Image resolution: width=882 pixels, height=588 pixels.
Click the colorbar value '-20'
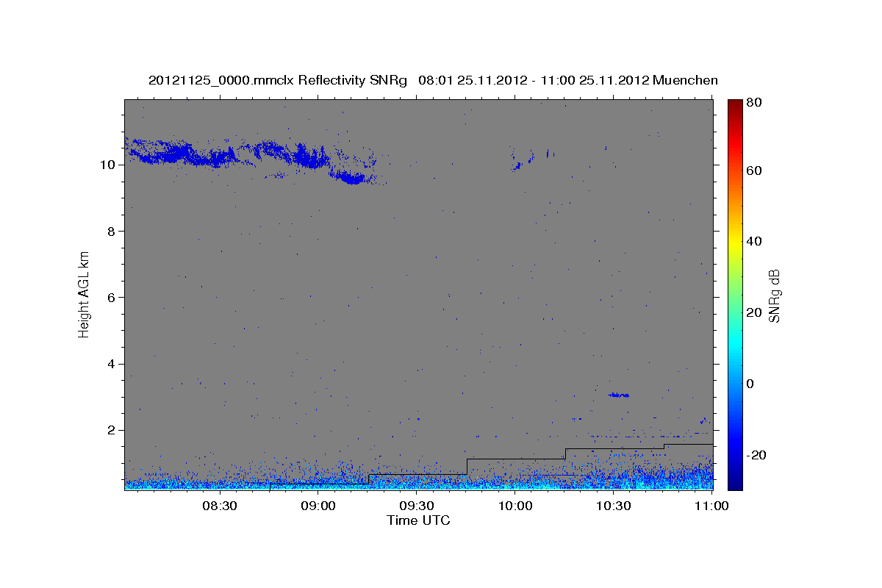pos(756,455)
